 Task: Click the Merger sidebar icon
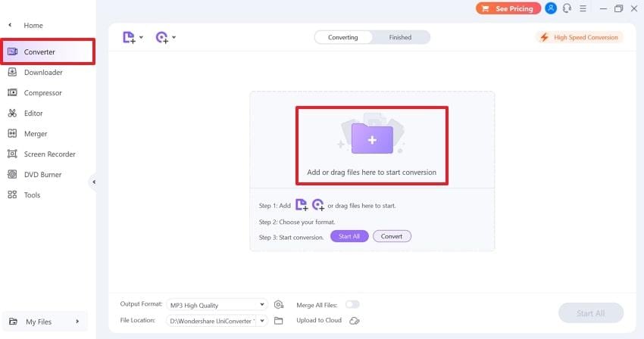pyautogui.click(x=12, y=133)
